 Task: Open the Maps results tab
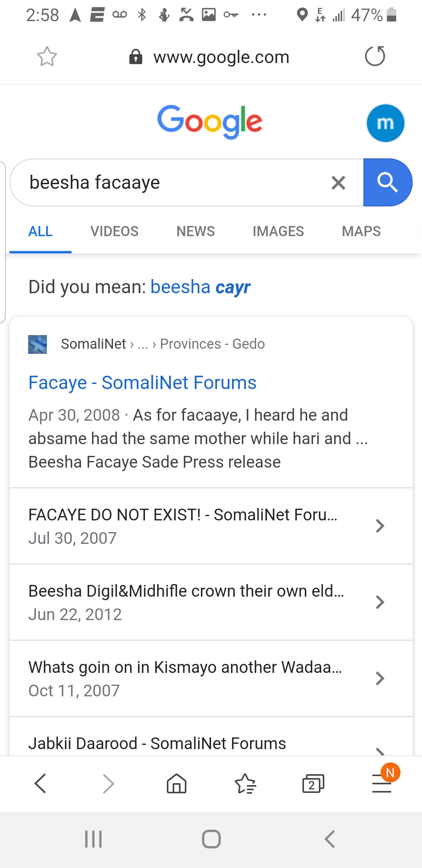pyautogui.click(x=361, y=231)
